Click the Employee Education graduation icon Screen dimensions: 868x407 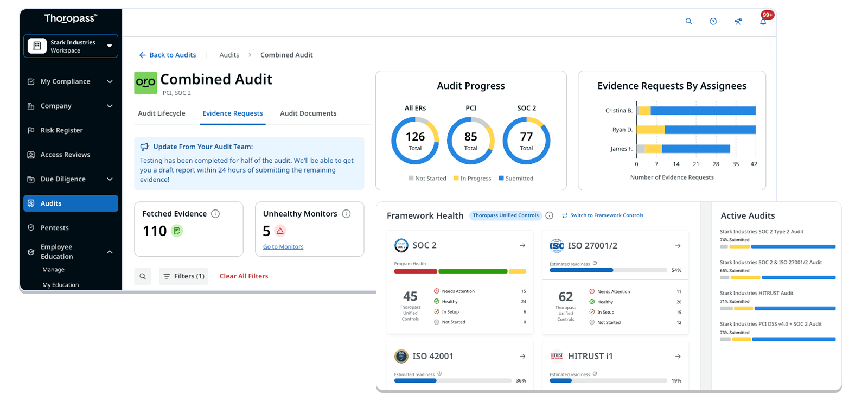31,252
